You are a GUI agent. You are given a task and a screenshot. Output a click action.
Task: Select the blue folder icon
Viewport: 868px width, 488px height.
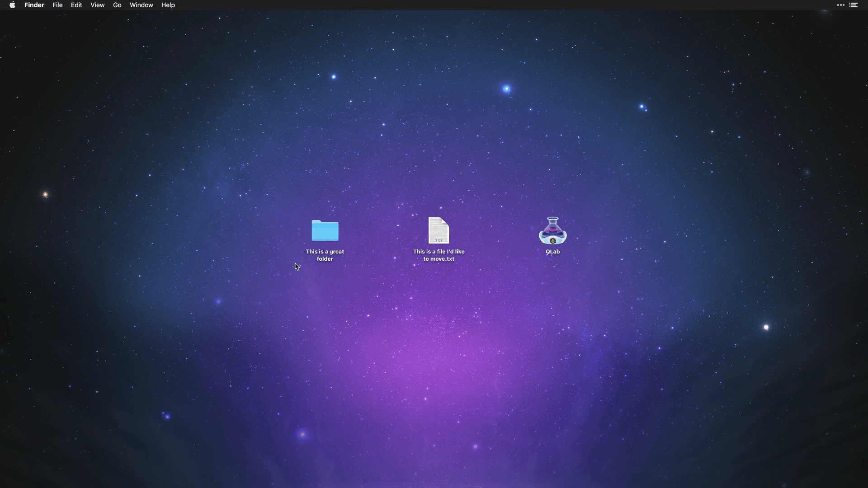325,231
